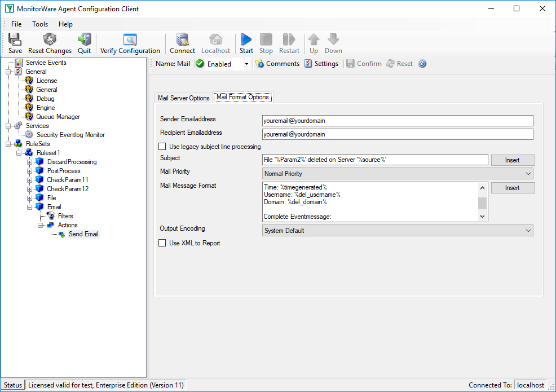
Task: Click the Verify Configuration icon
Action: 130,39
